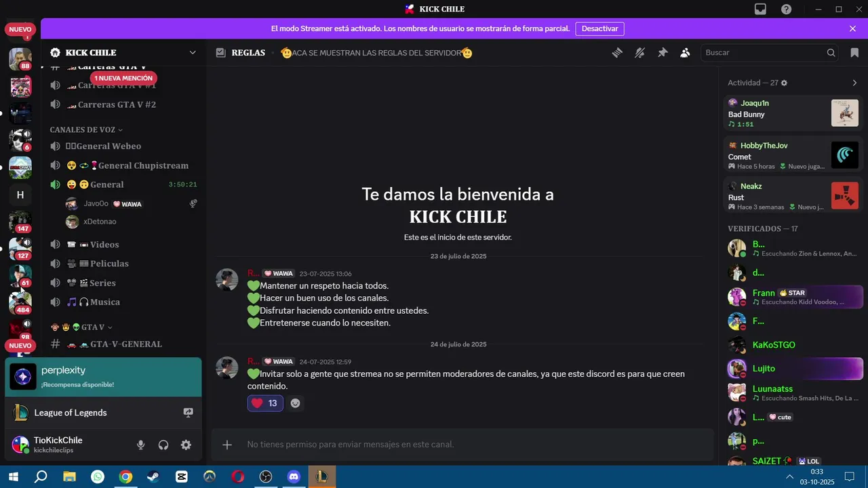This screenshot has width=868, height=488.
Task: Expand the Activity panel arrow
Action: pyautogui.click(x=854, y=83)
